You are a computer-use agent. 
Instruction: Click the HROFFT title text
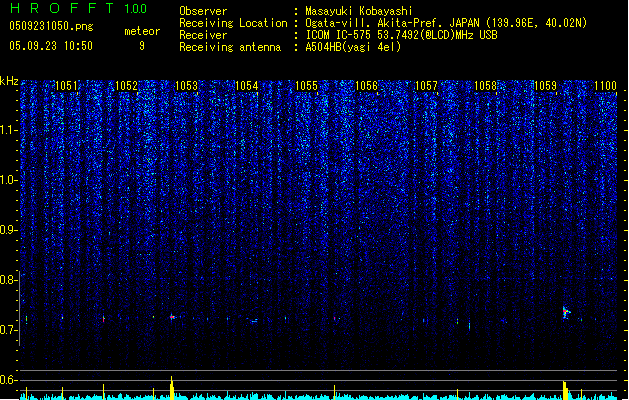click(62, 8)
